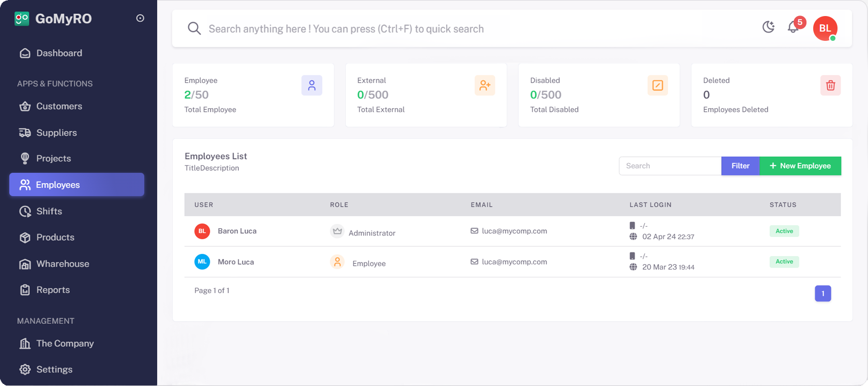868x386 pixels.
Task: Go to Customers in the sidebar
Action: 59,106
